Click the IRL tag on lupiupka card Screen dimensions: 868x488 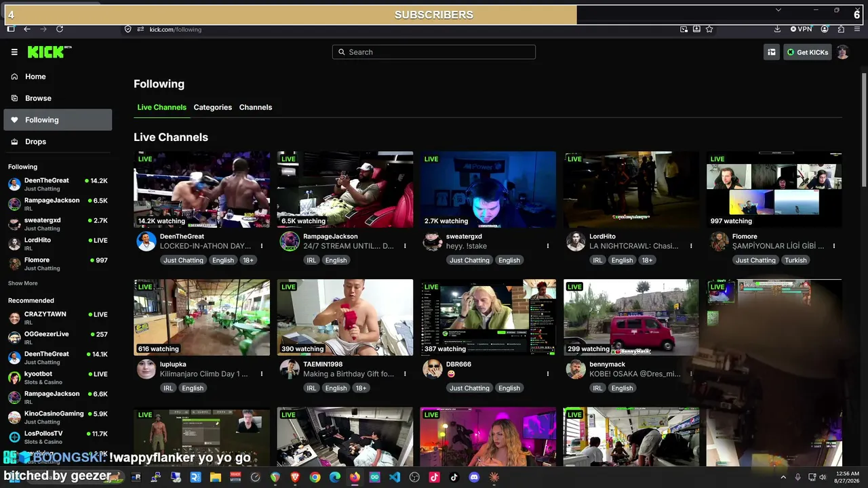pos(168,388)
